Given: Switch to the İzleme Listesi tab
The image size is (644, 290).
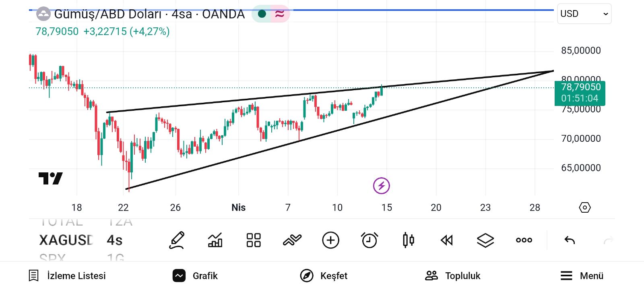Looking at the screenshot, I should pos(67,276).
